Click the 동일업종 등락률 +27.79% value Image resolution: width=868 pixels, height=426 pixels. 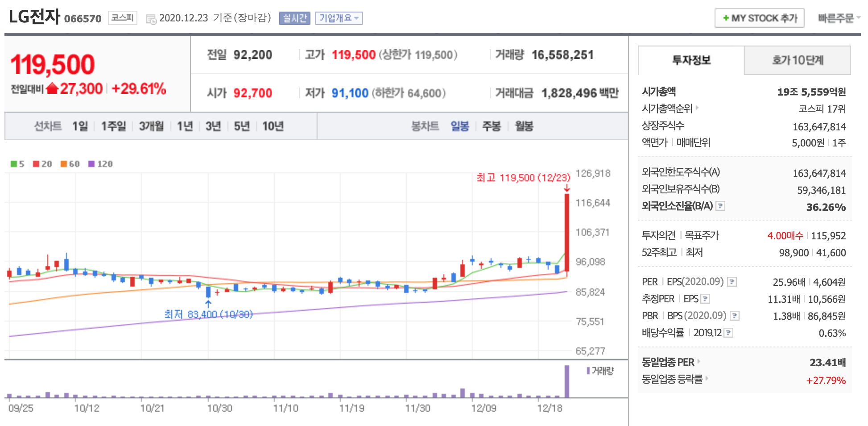point(826,380)
